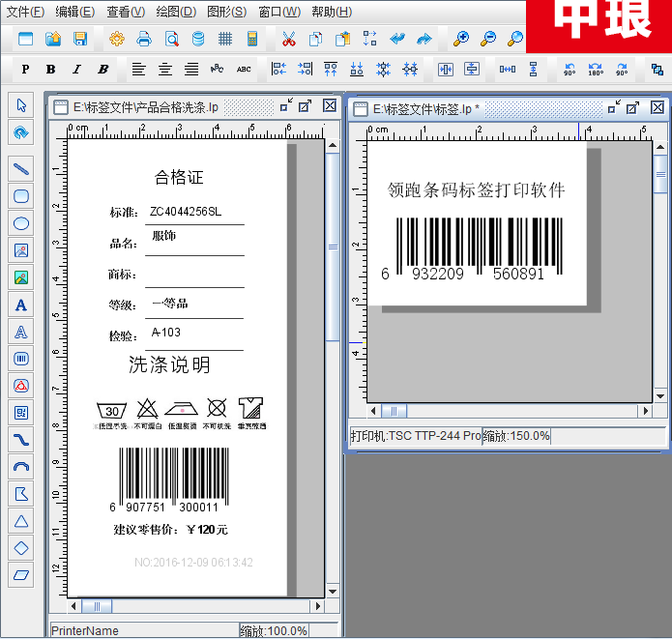Click the Zoom In magnifier button
This screenshot has width=672, height=639.
click(x=461, y=39)
